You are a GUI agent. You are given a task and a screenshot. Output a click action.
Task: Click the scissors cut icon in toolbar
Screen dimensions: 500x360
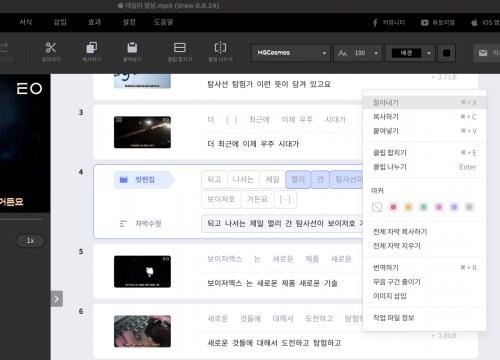pyautogui.click(x=51, y=48)
